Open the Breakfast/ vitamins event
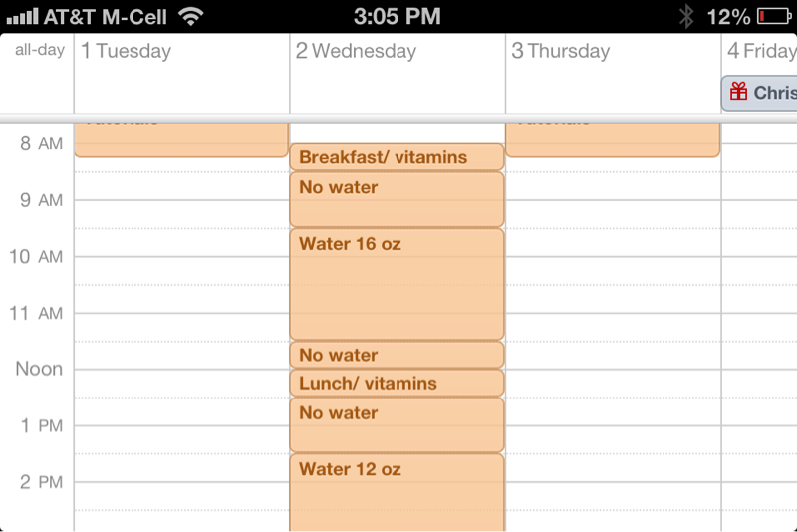This screenshot has width=797, height=532. coord(397,157)
